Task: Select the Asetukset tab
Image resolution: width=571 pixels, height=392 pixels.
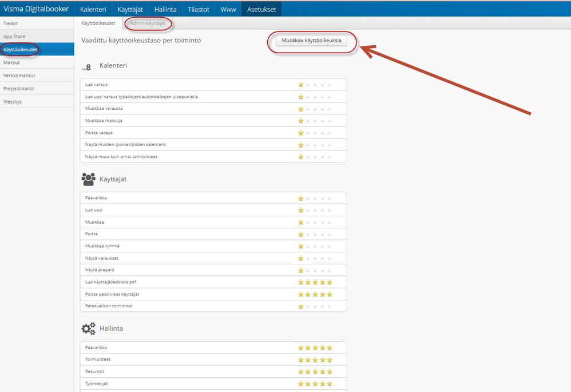Action: click(x=261, y=10)
